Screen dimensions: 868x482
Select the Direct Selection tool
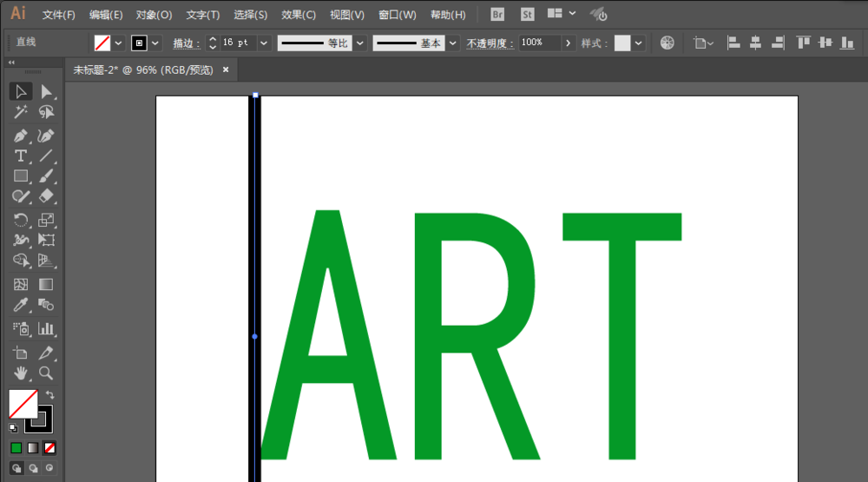(x=46, y=91)
